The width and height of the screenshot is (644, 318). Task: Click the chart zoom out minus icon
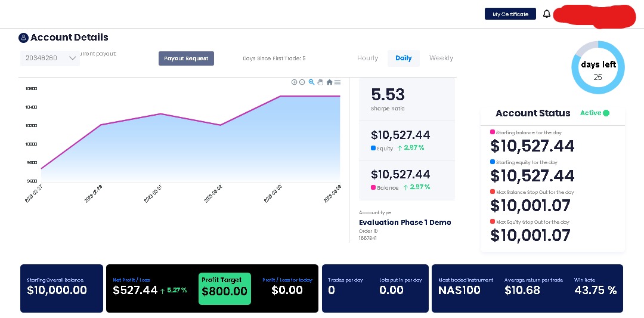coord(302,82)
